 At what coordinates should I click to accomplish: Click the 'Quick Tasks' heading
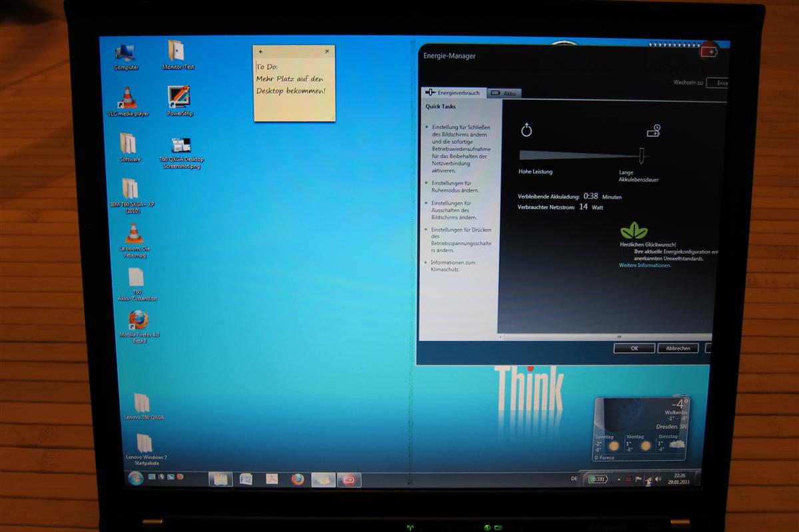point(440,107)
